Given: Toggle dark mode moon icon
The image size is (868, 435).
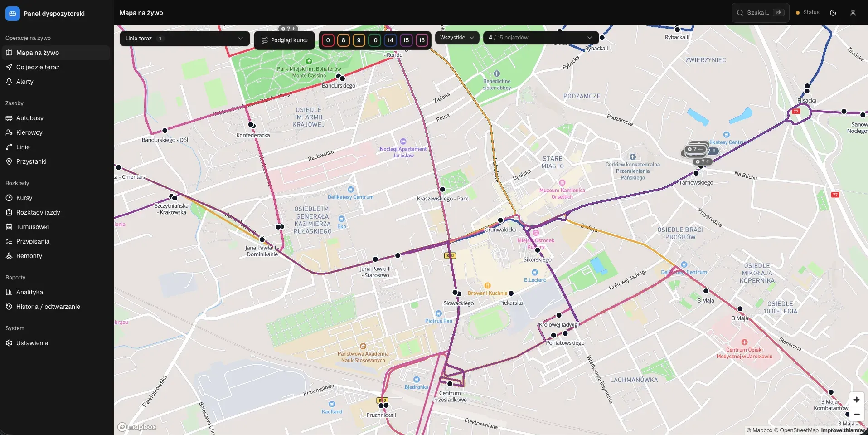Looking at the screenshot, I should 833,13.
